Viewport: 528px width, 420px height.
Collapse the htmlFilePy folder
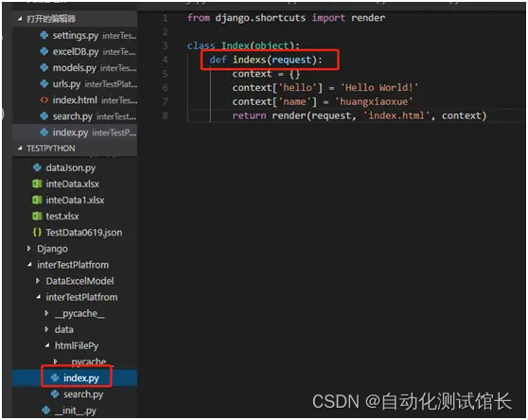click(47, 345)
